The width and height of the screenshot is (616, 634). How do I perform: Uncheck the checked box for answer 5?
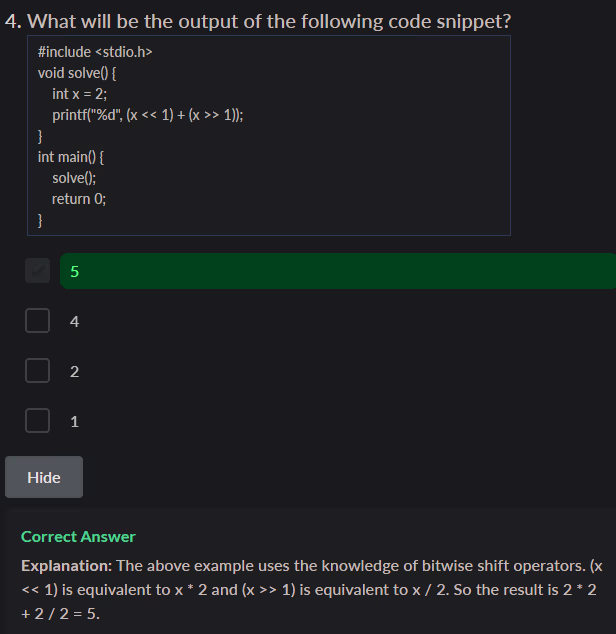coord(38,271)
